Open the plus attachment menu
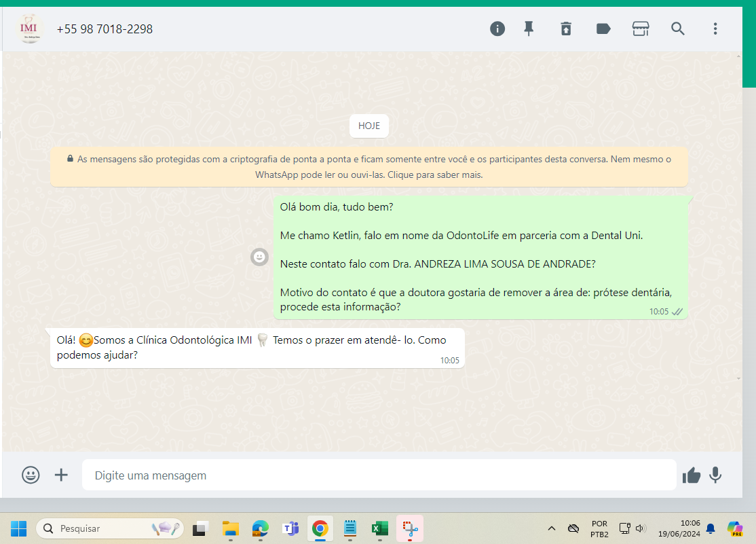Viewport: 756px width, 544px height. click(x=61, y=475)
